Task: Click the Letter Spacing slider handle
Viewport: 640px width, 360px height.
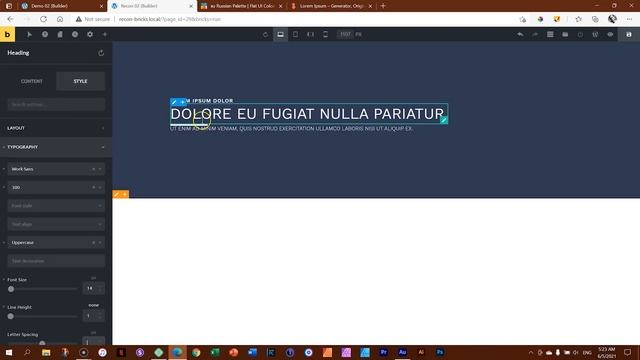Action: click(x=42, y=343)
